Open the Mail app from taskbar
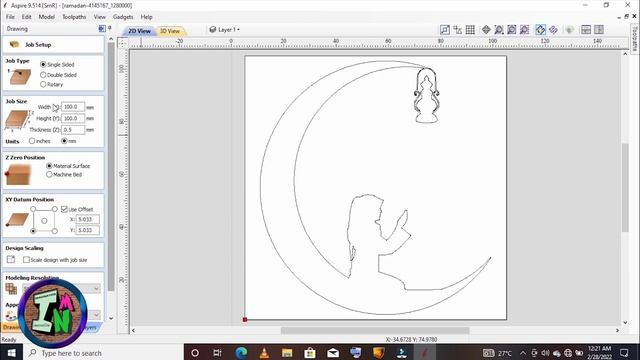This screenshot has height=360, width=640. (x=333, y=353)
